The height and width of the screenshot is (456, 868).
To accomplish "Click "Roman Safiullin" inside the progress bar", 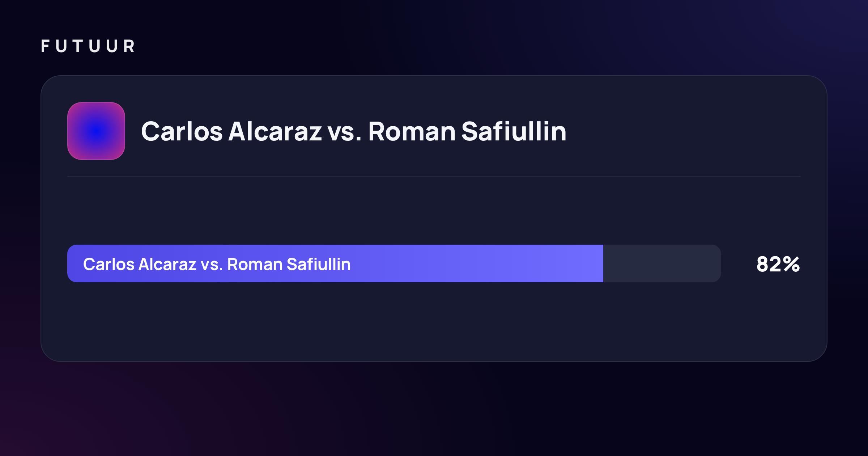I will 289,264.
